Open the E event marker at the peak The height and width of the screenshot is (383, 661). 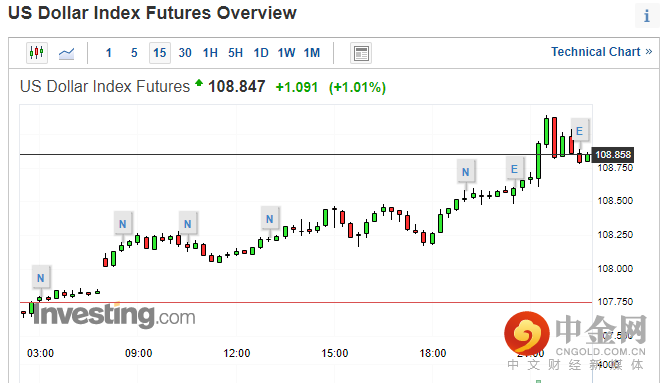580,131
